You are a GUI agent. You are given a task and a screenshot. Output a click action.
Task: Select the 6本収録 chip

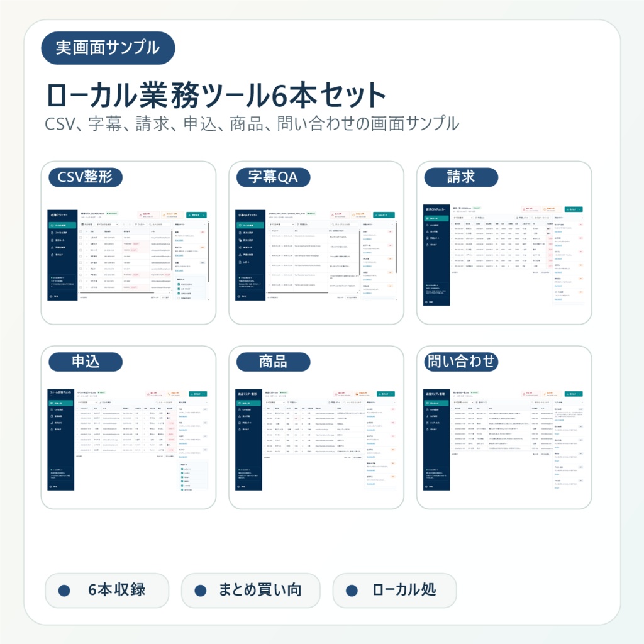tap(107, 590)
